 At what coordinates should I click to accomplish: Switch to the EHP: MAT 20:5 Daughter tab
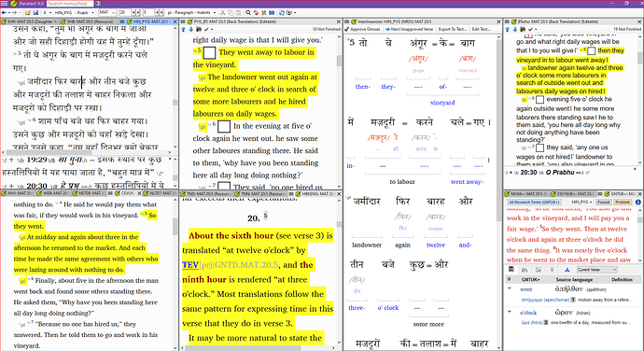pyautogui.click(x=30, y=21)
